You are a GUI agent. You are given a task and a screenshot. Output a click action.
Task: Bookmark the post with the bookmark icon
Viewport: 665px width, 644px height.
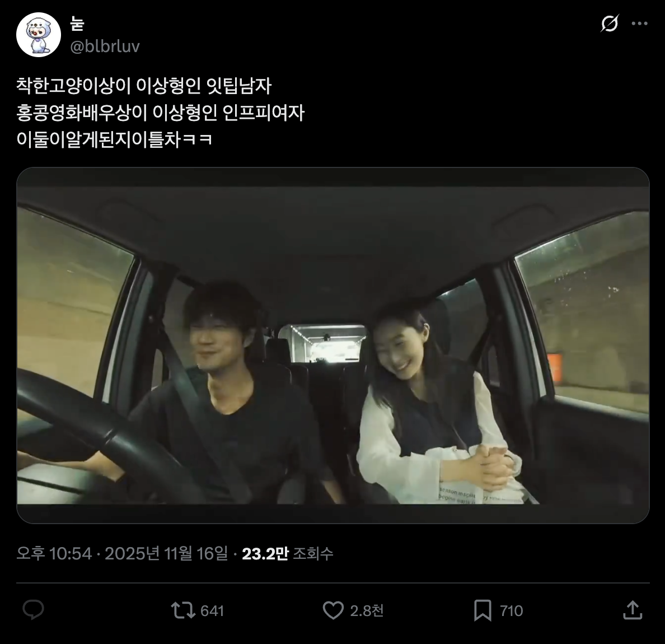click(483, 610)
